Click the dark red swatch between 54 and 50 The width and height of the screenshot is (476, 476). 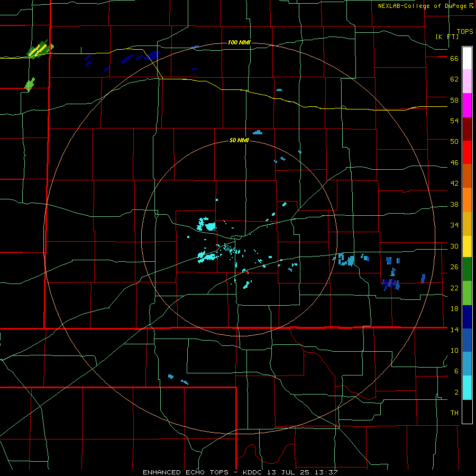(x=467, y=129)
